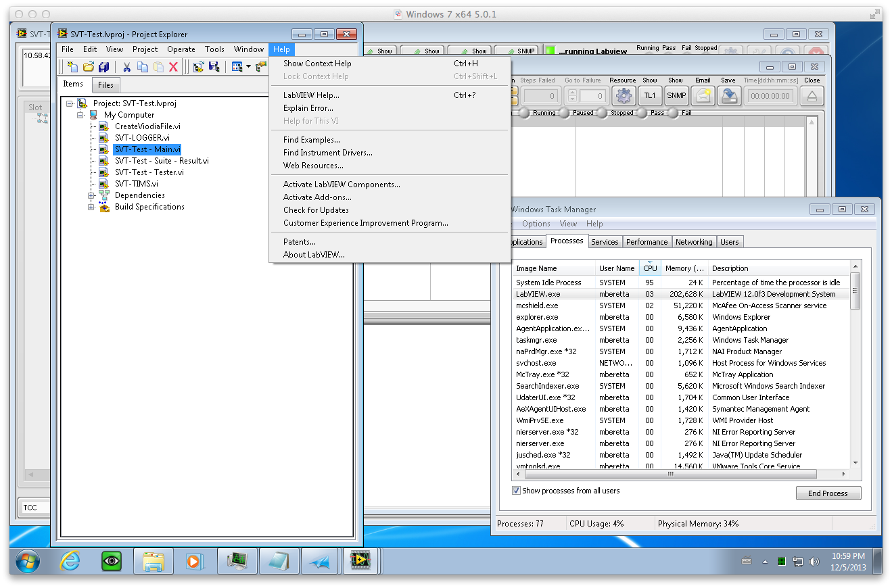Viewport: 892px width, 588px height.
Task: Click the Open project folder toolbar icon
Action: click(89, 67)
